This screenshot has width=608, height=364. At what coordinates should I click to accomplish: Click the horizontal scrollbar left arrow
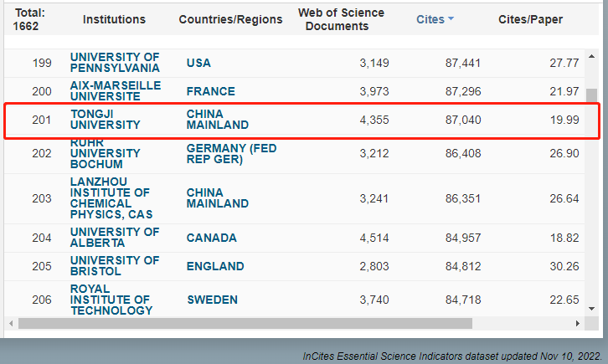pyautogui.click(x=12, y=323)
